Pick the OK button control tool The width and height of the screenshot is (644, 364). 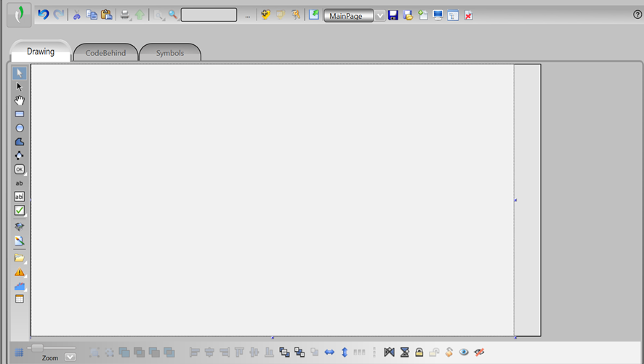coord(20,169)
